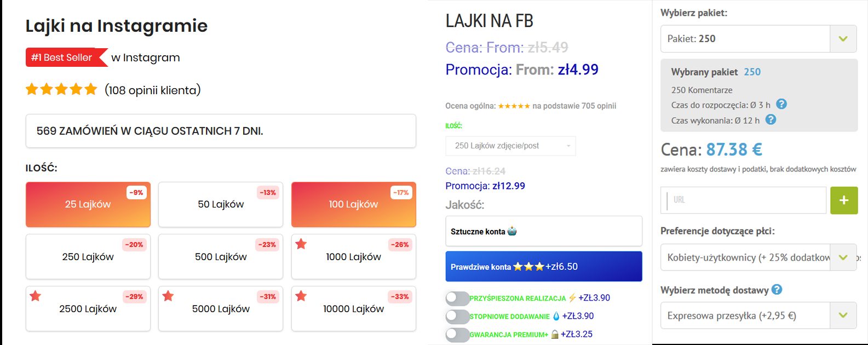868x345 pixels.
Task: Select the Sztuczne konta quality option
Action: coord(544,231)
